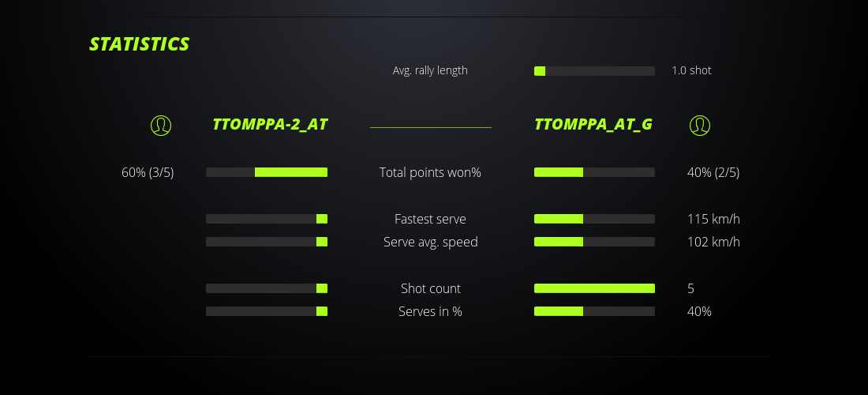Select the Serve avg. speed label
Image resolution: width=868 pixels, height=395 pixels.
coord(430,242)
